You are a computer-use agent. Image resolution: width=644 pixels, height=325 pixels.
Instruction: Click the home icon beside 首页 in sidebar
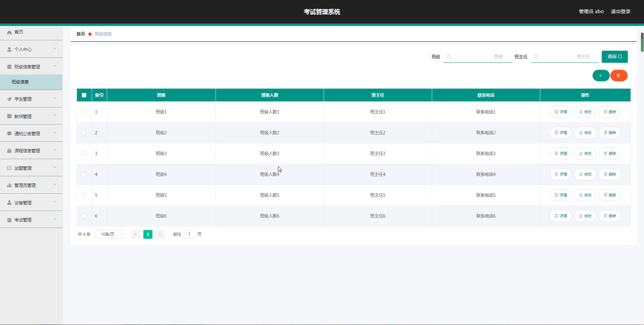[x=9, y=32]
